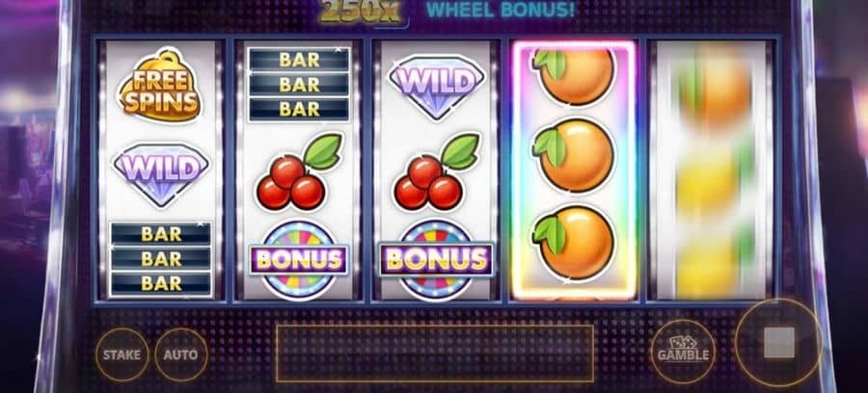Image resolution: width=868 pixels, height=393 pixels.
Task: Stop the reels with the square button
Action: pos(779,343)
